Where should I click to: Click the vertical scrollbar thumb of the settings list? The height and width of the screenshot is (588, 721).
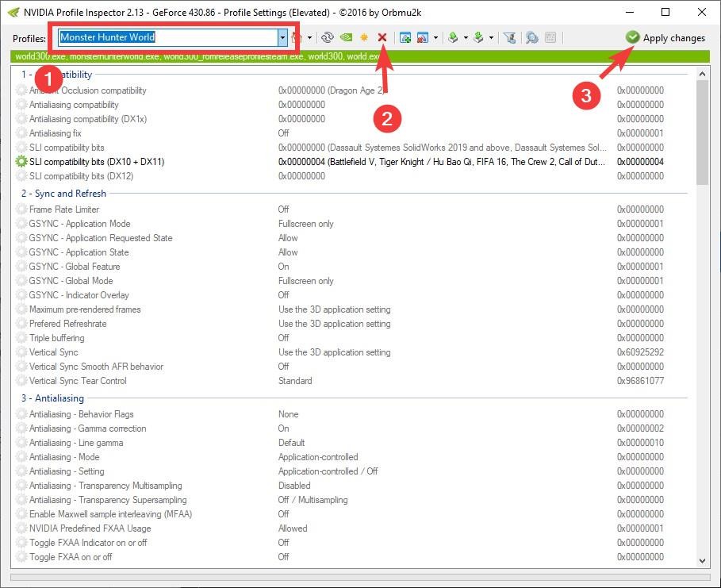(x=702, y=133)
